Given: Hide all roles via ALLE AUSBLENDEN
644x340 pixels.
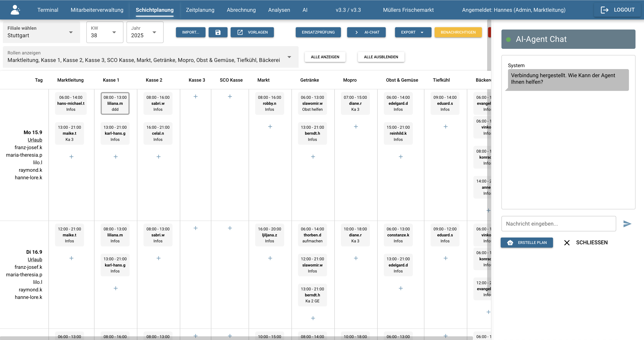Looking at the screenshot, I should (381, 57).
